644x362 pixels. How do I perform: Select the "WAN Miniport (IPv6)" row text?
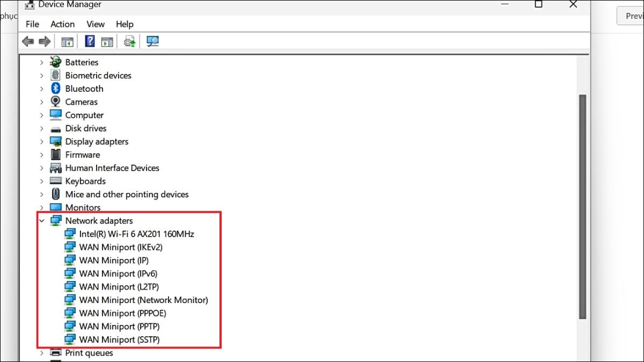point(119,274)
